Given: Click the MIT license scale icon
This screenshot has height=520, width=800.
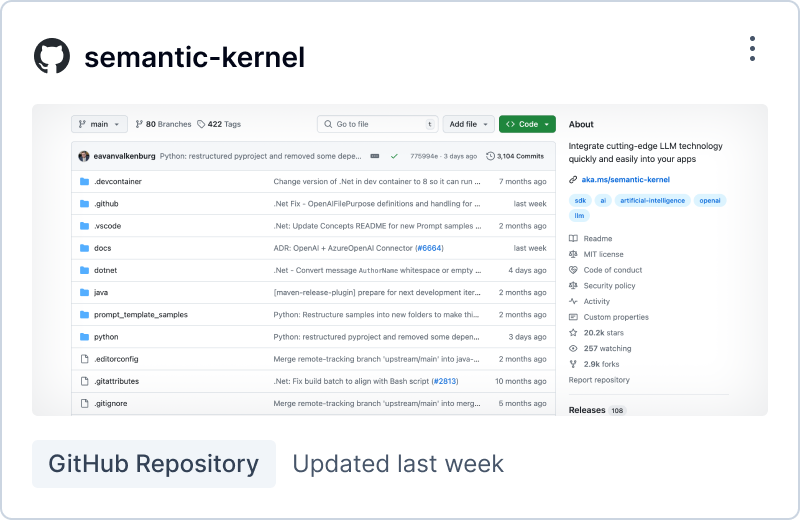Looking at the screenshot, I should tap(573, 254).
